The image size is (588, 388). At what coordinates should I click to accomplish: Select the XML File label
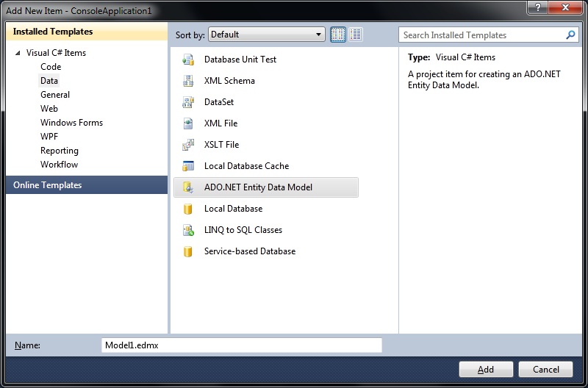pyautogui.click(x=220, y=123)
